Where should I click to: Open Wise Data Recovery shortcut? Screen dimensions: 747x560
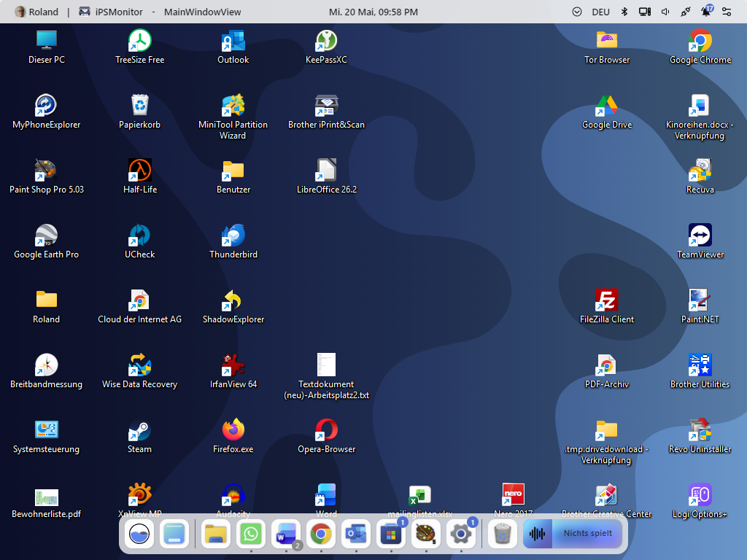tap(139, 370)
